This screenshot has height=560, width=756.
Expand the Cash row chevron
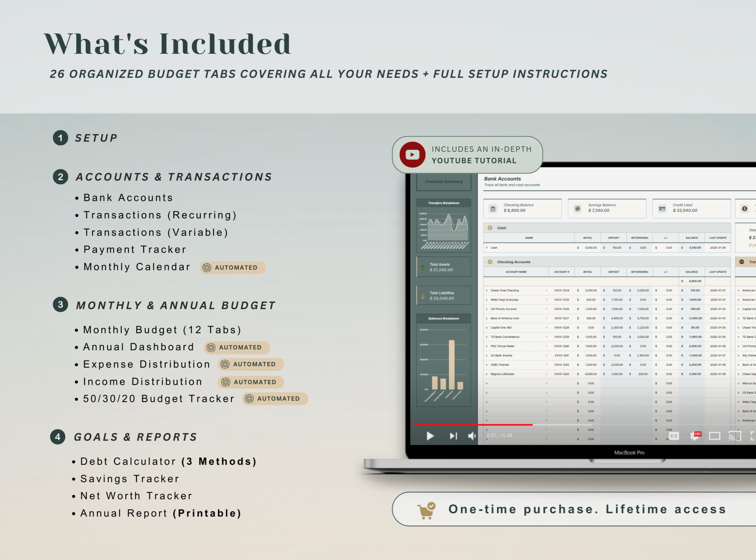487,248
